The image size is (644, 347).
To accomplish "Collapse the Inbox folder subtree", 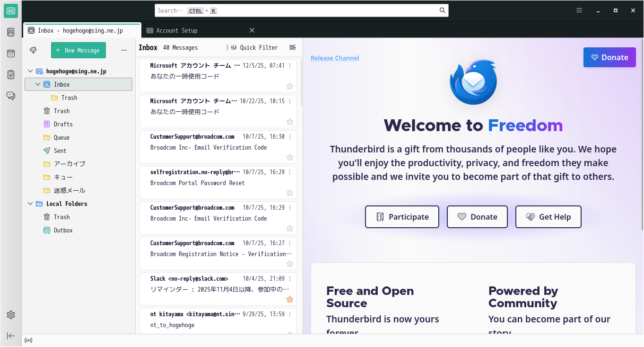I will [x=38, y=84].
